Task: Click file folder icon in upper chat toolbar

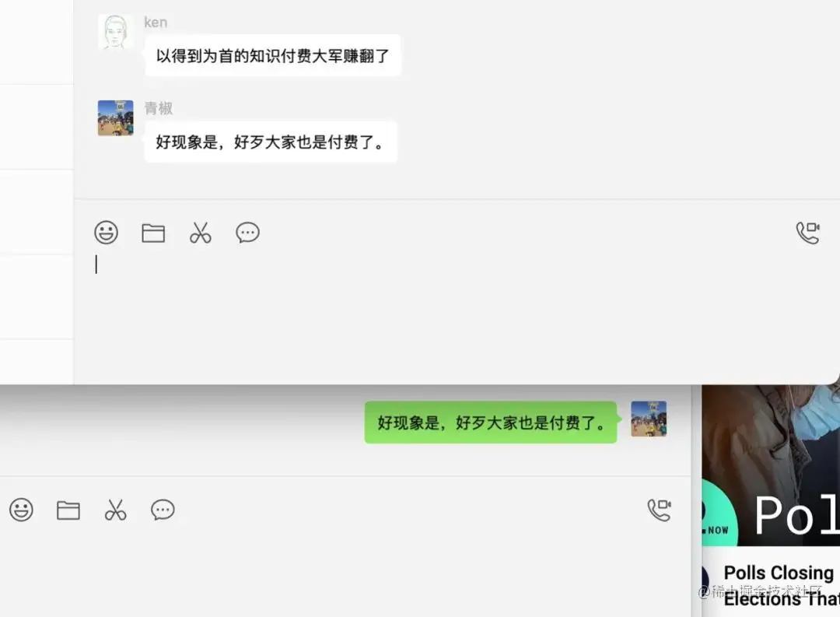Action: pyautogui.click(x=153, y=233)
